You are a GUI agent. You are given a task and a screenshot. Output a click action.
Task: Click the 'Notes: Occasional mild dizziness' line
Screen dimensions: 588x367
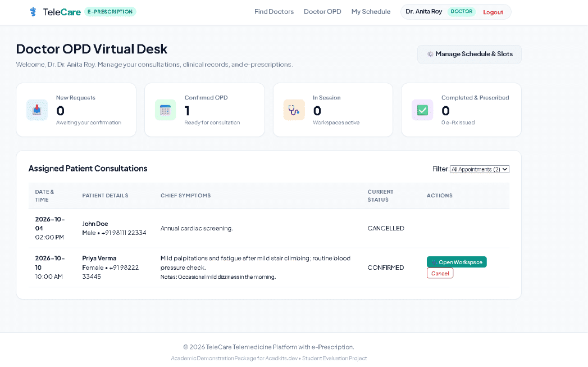coord(218,277)
